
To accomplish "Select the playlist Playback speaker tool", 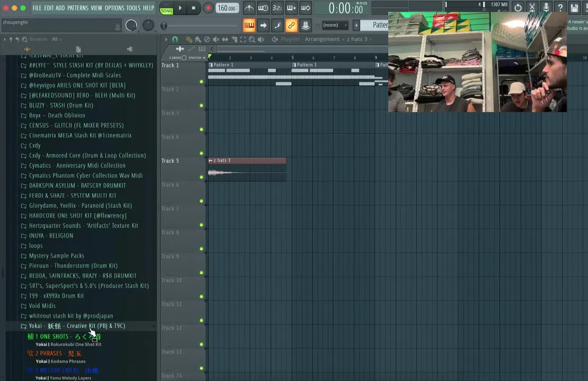I will tap(261, 39).
